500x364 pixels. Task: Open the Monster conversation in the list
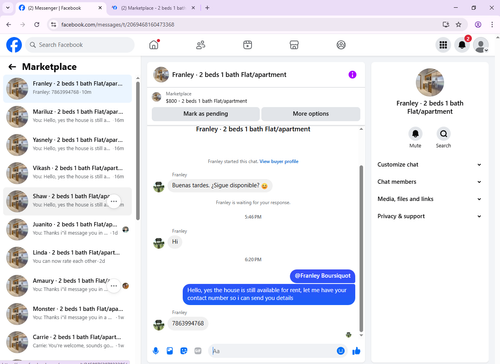67,314
